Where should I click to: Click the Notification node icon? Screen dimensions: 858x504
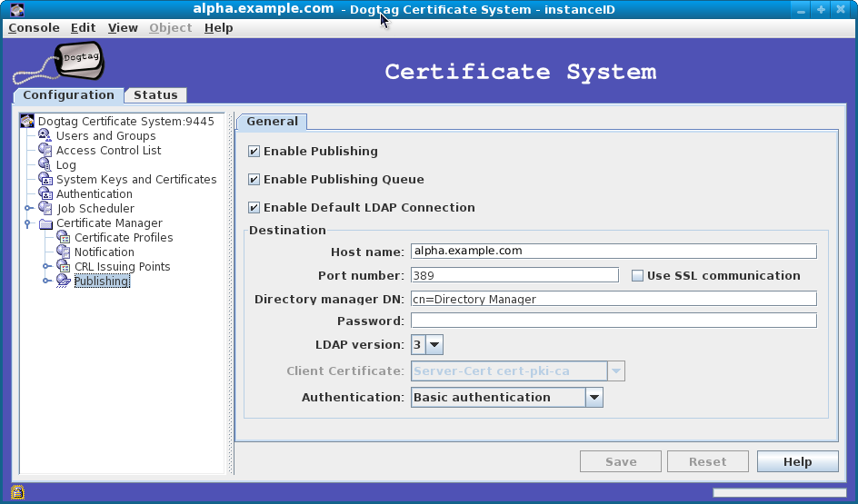click(x=64, y=252)
